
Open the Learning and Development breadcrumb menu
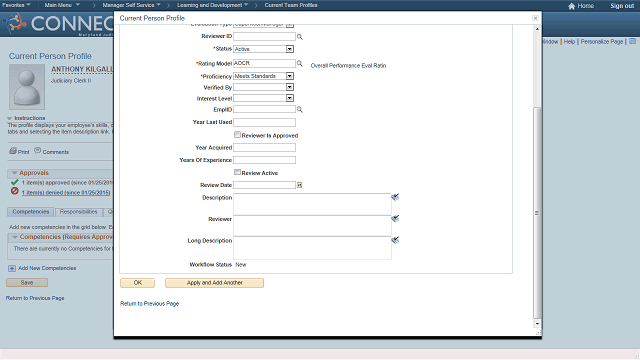(212, 5)
